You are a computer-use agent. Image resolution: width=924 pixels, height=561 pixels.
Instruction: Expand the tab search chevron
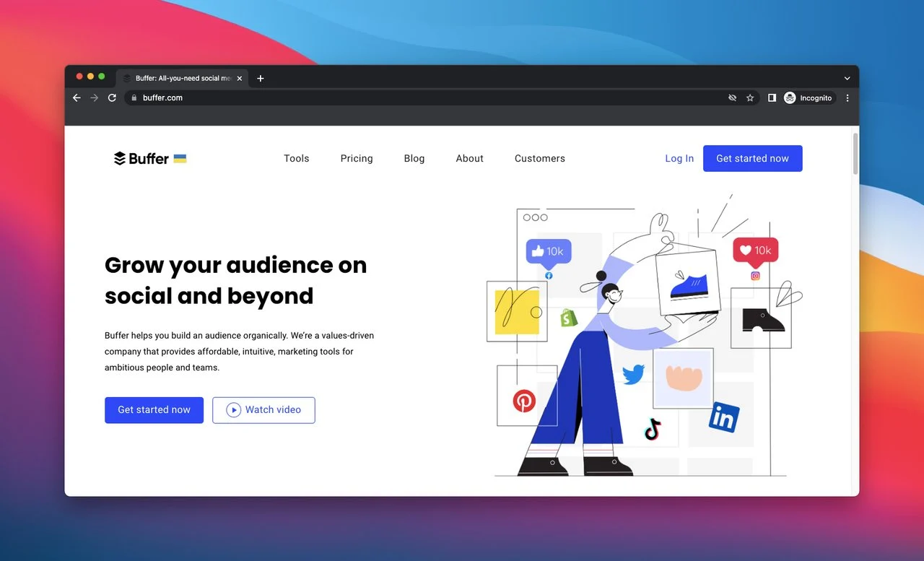(x=847, y=79)
